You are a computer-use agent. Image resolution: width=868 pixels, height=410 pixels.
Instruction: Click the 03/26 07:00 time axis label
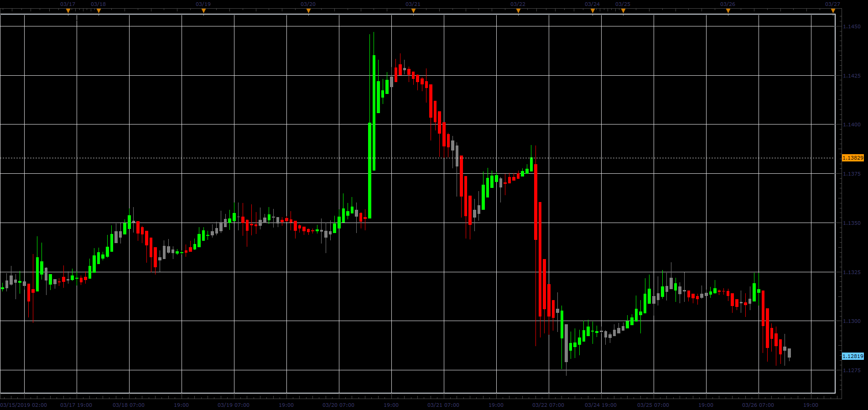click(x=758, y=405)
